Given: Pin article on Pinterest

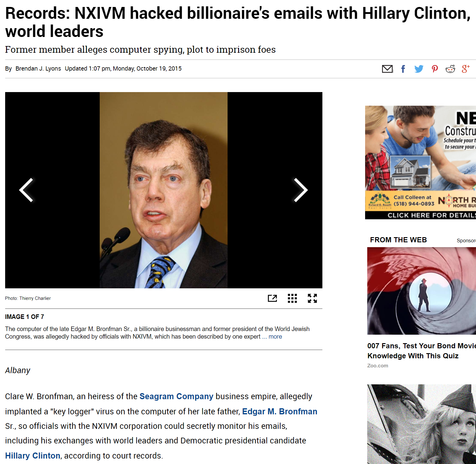Looking at the screenshot, I should pos(435,69).
